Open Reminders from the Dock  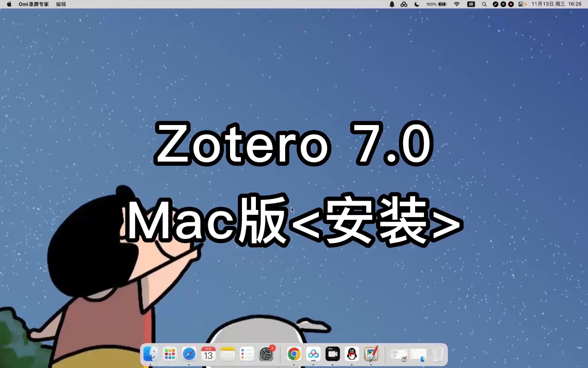click(247, 354)
